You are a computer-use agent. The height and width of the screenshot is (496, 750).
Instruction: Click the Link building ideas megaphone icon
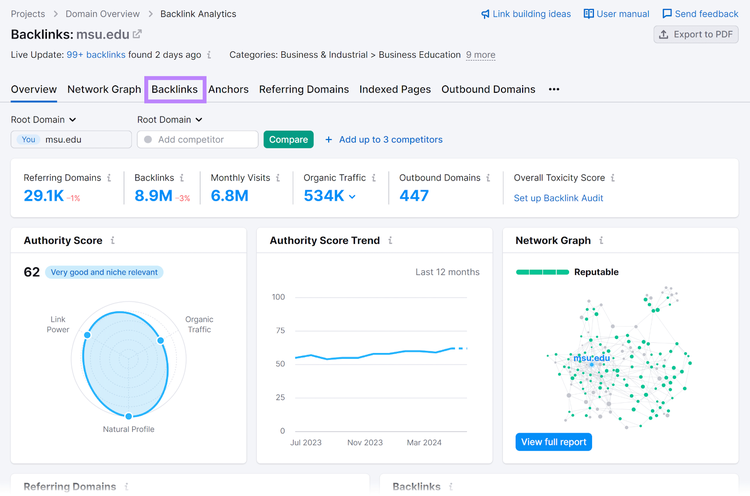pyautogui.click(x=485, y=14)
